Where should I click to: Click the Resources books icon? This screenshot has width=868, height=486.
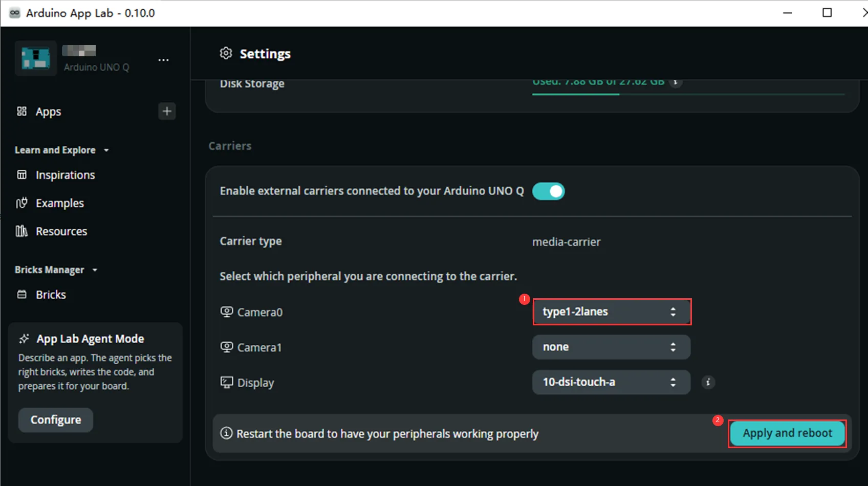(21, 231)
